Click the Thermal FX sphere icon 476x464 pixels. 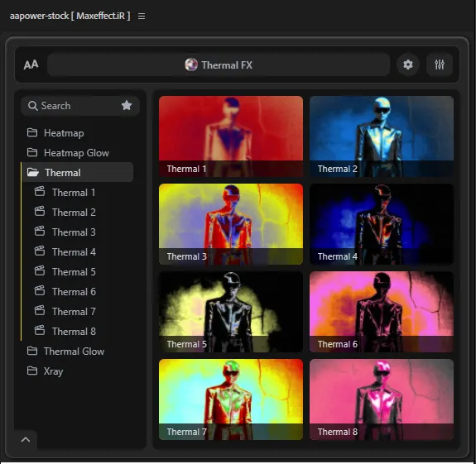click(191, 65)
